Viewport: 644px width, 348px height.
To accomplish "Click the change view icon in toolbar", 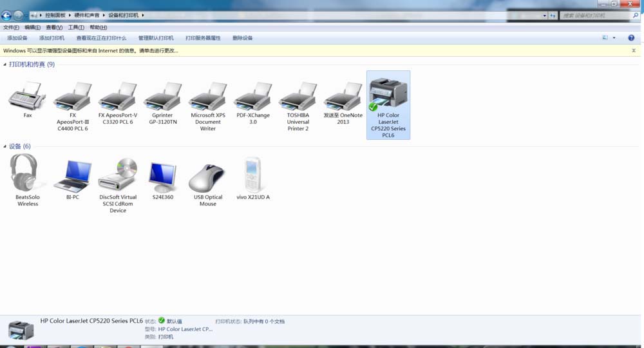I will (605, 38).
